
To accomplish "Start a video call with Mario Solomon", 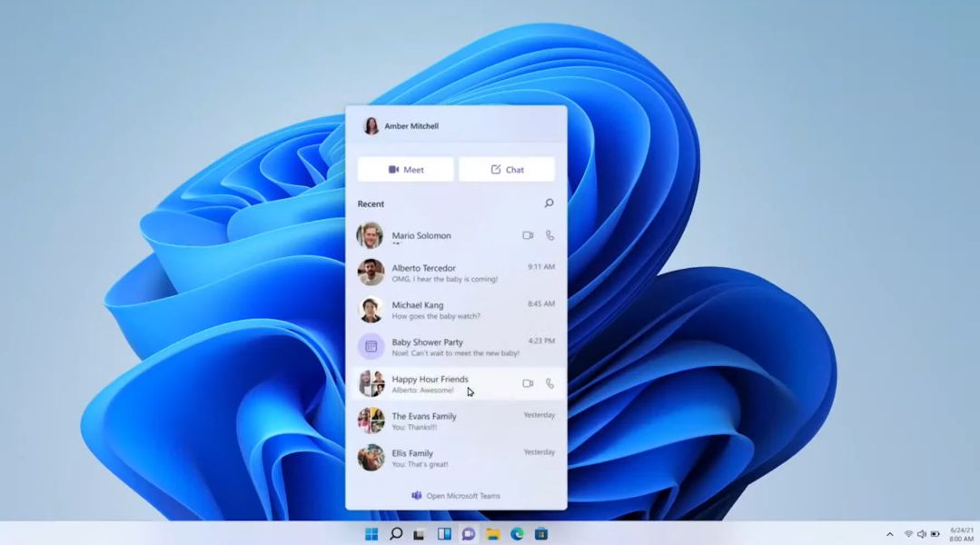I will point(528,234).
